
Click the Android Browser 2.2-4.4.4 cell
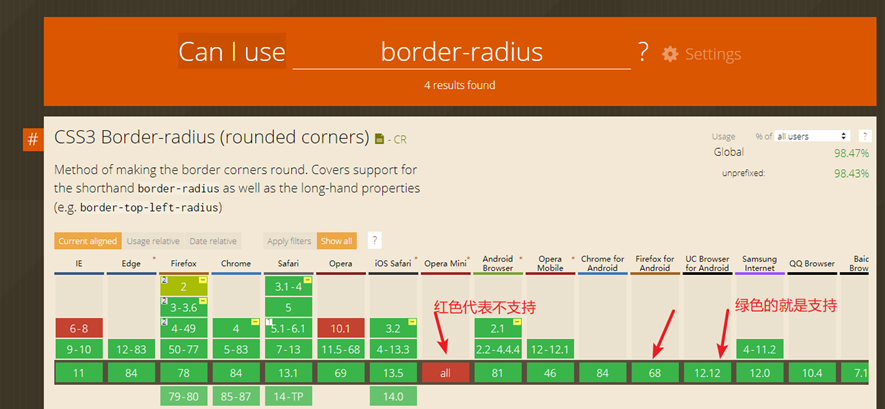point(498,350)
